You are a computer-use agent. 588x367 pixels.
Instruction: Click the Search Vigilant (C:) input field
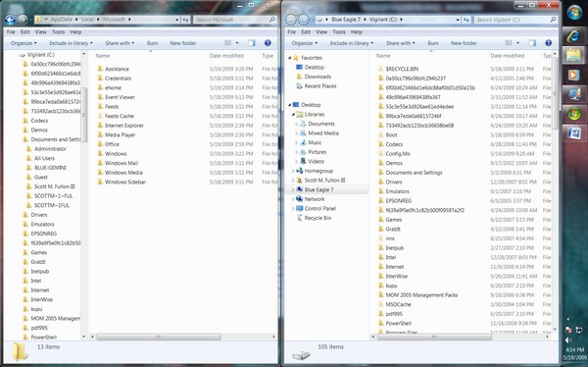click(x=512, y=20)
